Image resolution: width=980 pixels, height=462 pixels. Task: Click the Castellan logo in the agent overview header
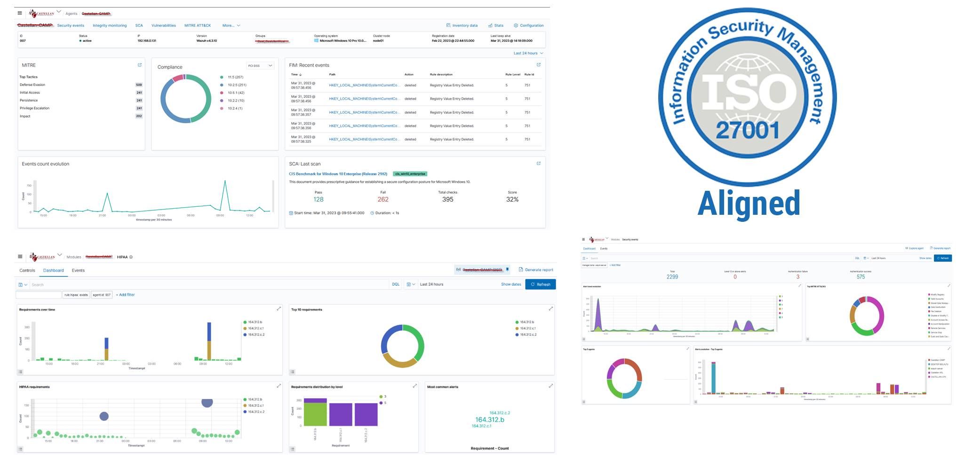point(41,13)
